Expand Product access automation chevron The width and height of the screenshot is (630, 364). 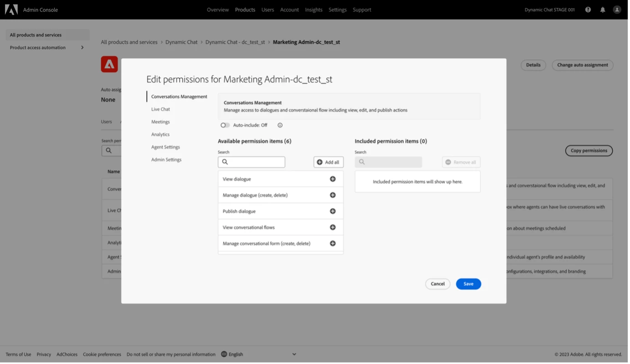[82, 48]
